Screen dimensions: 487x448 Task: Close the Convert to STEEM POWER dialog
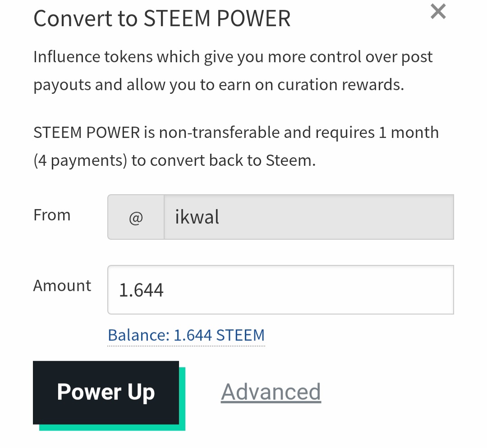click(438, 11)
